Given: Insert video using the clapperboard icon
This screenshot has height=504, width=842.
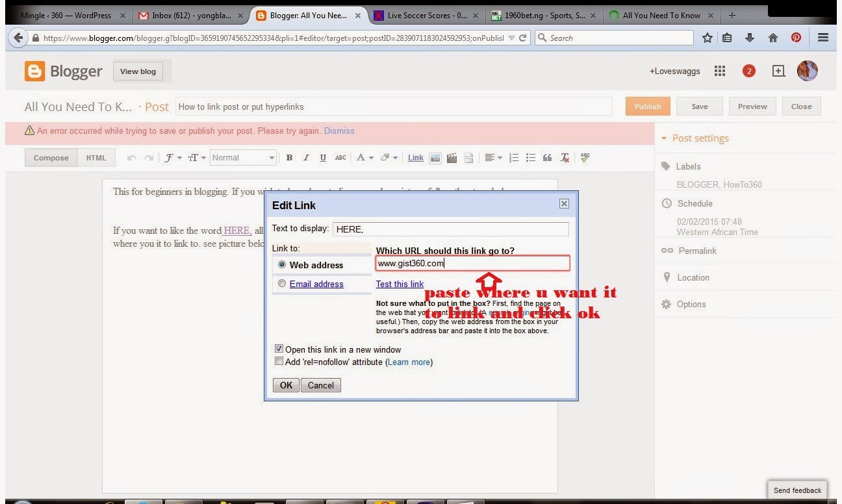Looking at the screenshot, I should [x=452, y=158].
